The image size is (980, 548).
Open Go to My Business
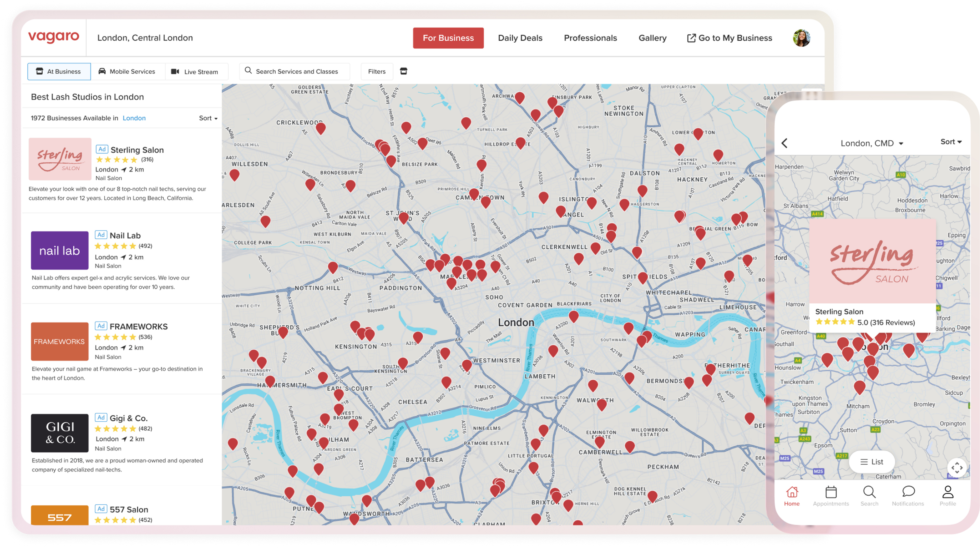point(730,38)
